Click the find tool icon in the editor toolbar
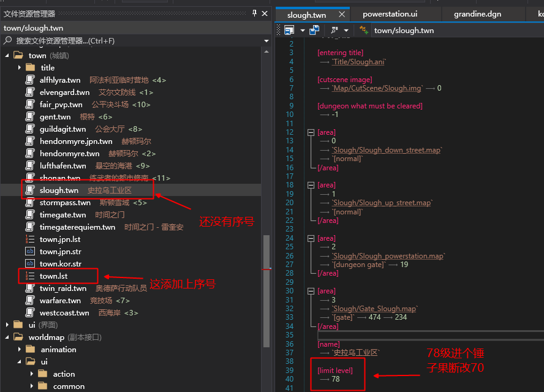 [335, 30]
